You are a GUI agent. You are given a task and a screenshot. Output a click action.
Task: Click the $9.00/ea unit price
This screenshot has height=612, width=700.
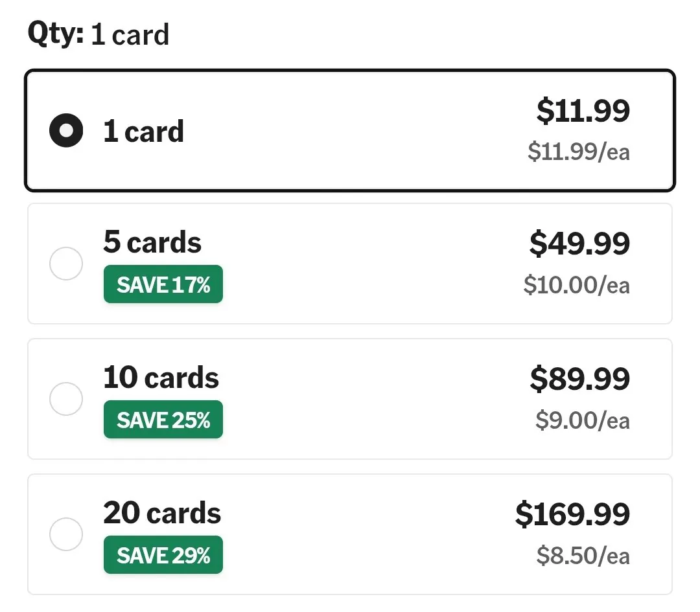coord(582,420)
